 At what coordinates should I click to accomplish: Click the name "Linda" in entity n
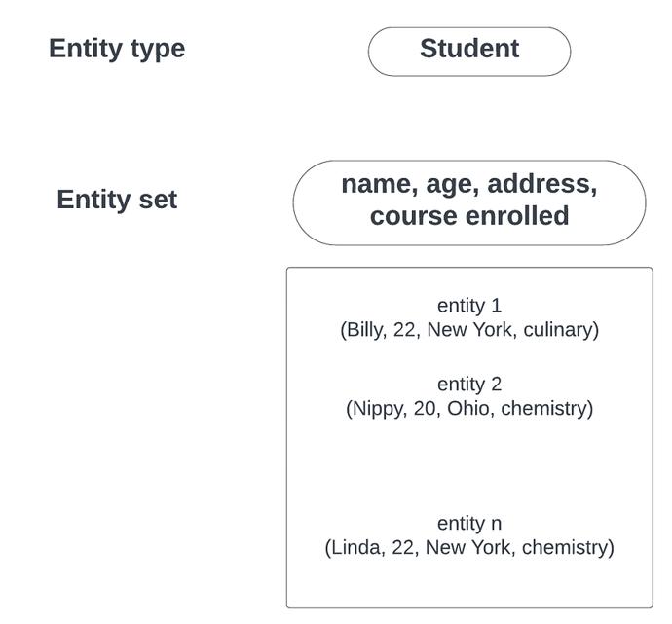pyautogui.click(x=356, y=547)
